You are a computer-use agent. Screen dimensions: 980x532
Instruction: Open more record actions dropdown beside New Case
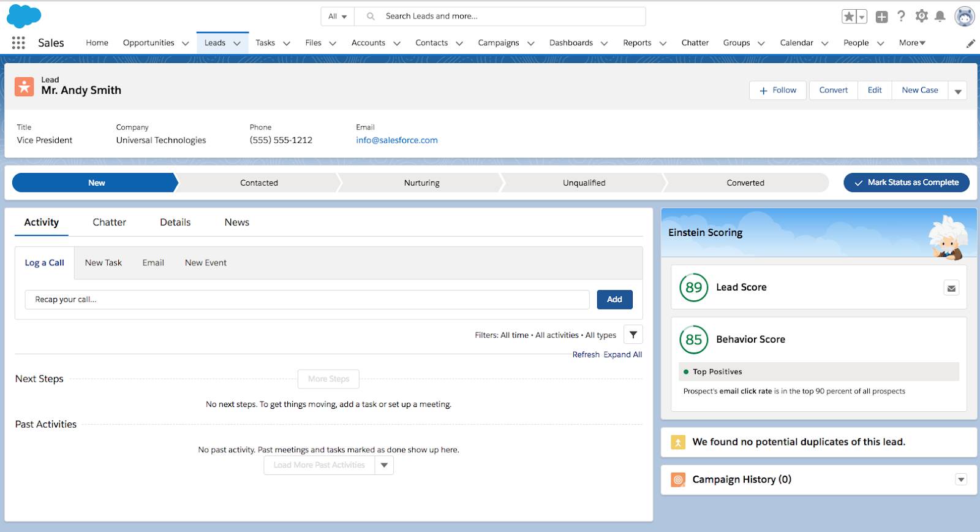pyautogui.click(x=958, y=91)
